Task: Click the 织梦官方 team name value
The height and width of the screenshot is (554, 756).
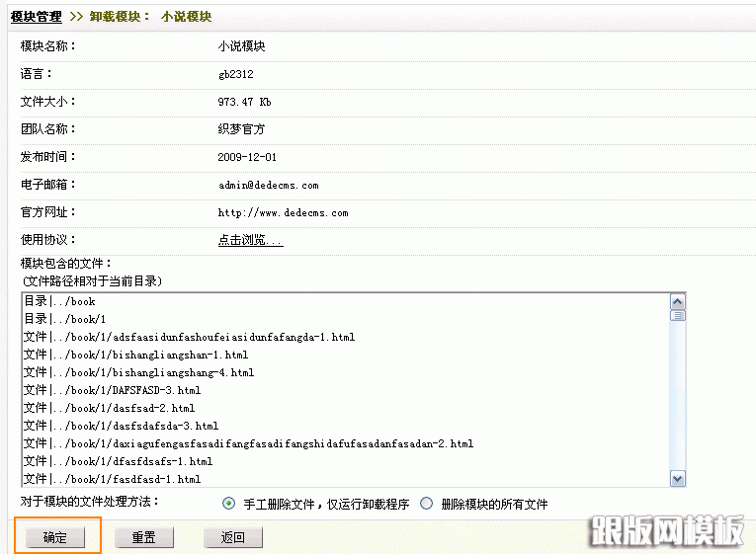Action: [241, 129]
